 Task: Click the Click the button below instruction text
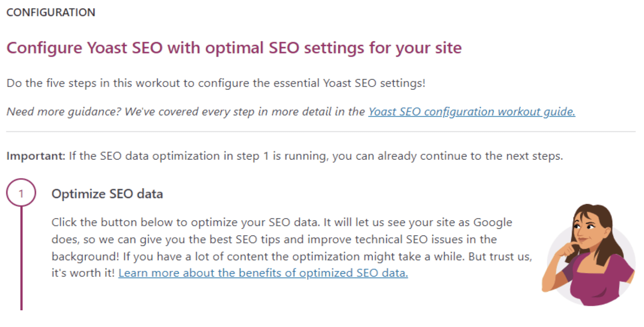185,222
